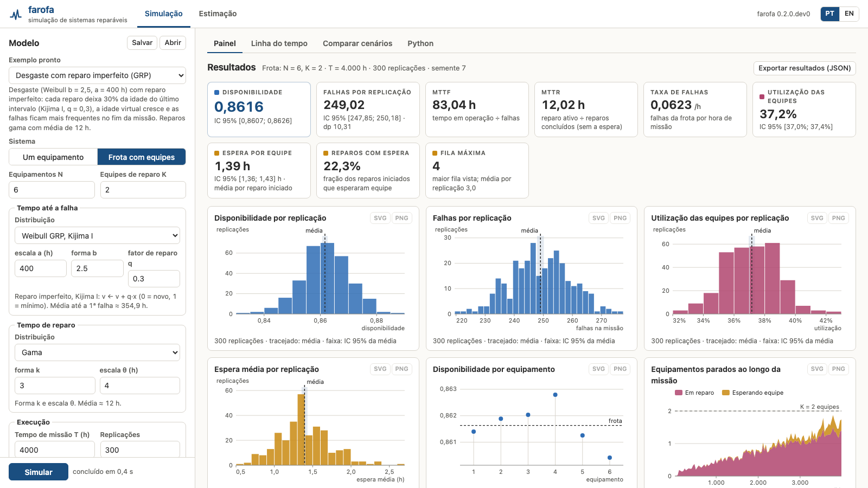This screenshot has width=868, height=488.
Task: Switch language to EN
Action: click(849, 14)
